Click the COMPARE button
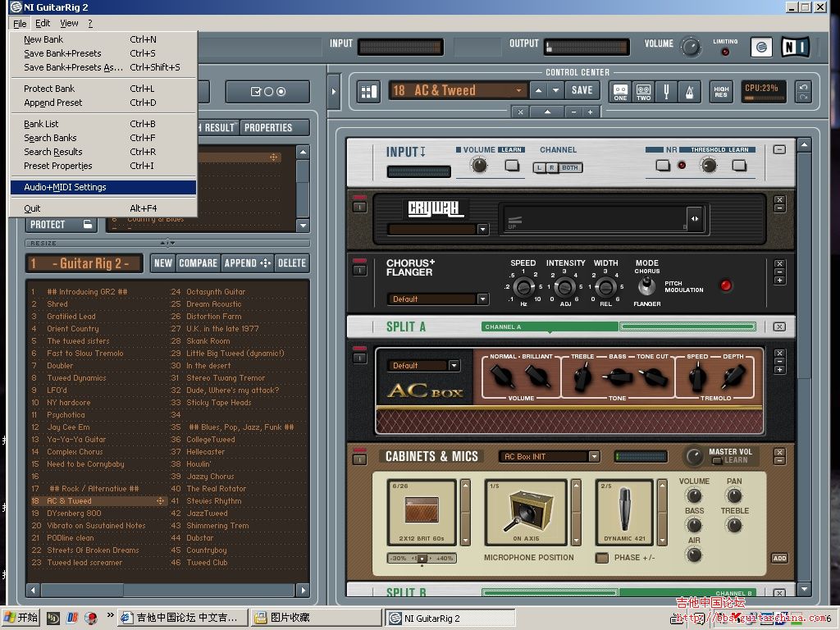Screen dimensions: 840x630 [198, 263]
